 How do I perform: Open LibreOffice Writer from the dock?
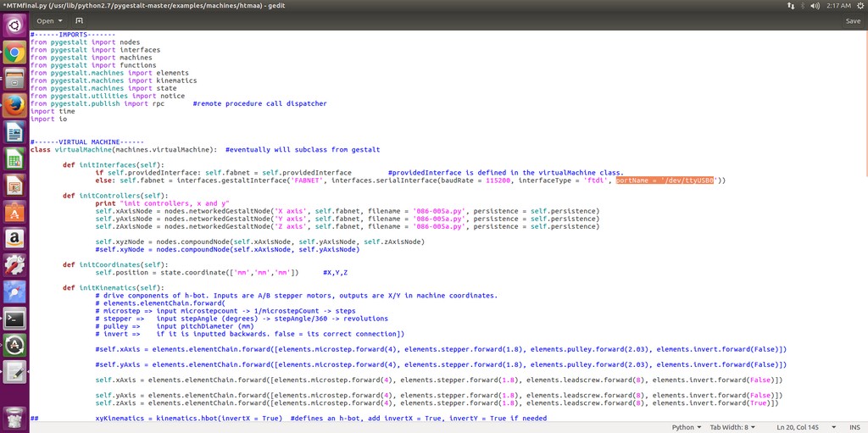(14, 133)
